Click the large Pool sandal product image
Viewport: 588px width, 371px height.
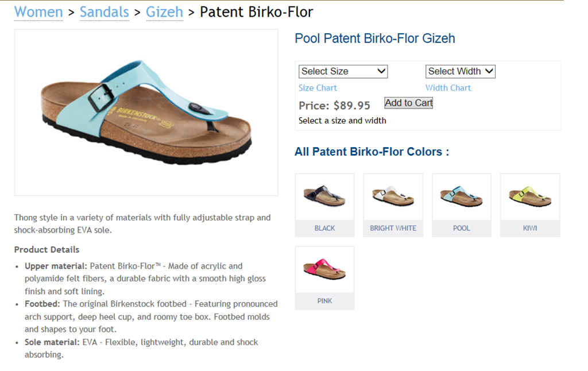tap(146, 113)
